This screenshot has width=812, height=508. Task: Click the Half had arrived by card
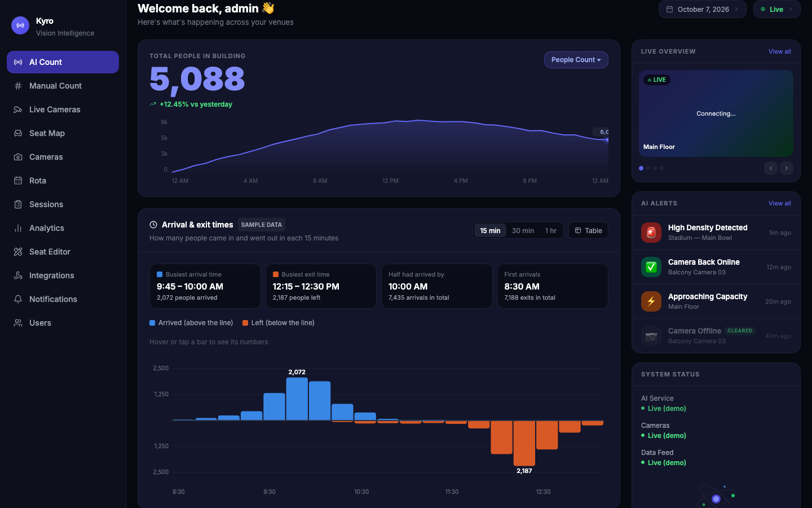click(437, 286)
